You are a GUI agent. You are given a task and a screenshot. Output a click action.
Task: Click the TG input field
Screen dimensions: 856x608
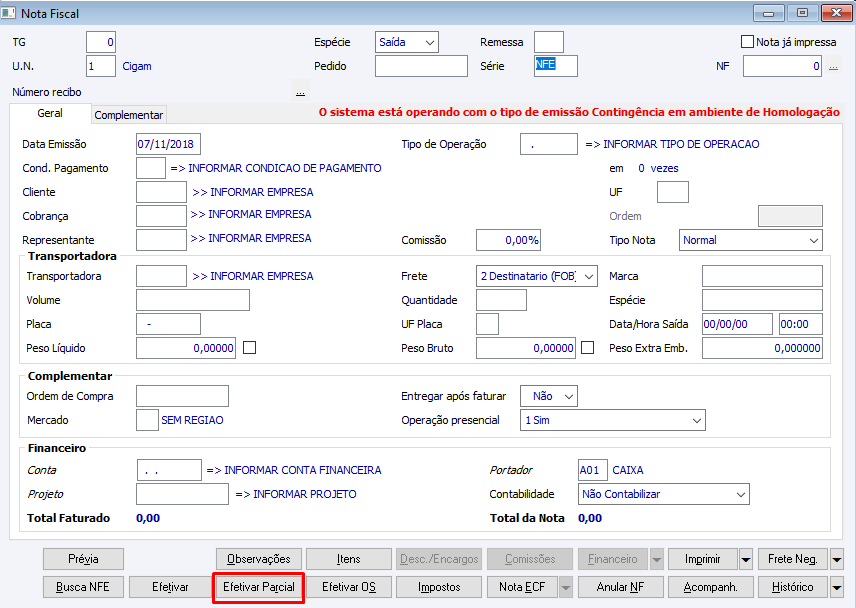tap(100, 42)
